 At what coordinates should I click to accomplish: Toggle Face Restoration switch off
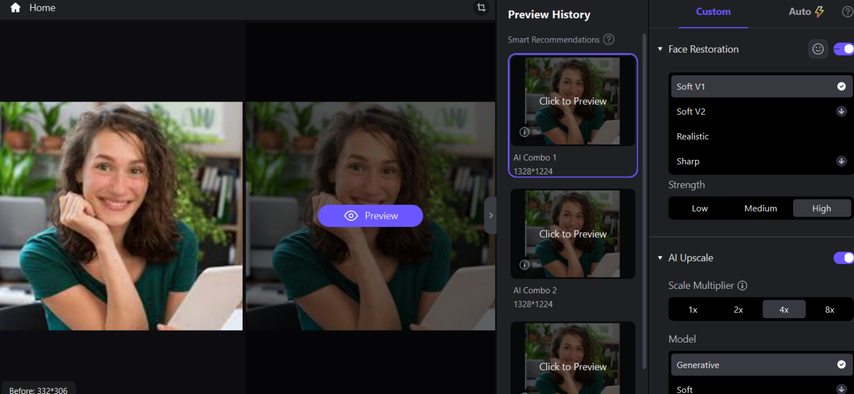[x=844, y=49]
